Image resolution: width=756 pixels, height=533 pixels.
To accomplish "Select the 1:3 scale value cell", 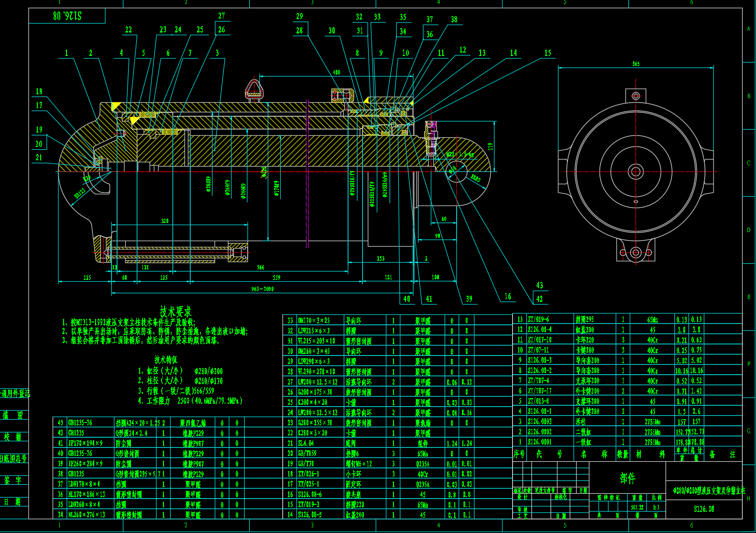I will tap(656, 507).
